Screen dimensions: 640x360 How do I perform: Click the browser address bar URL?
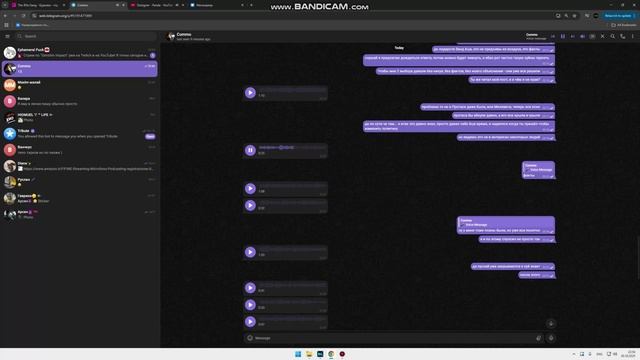click(x=65, y=16)
